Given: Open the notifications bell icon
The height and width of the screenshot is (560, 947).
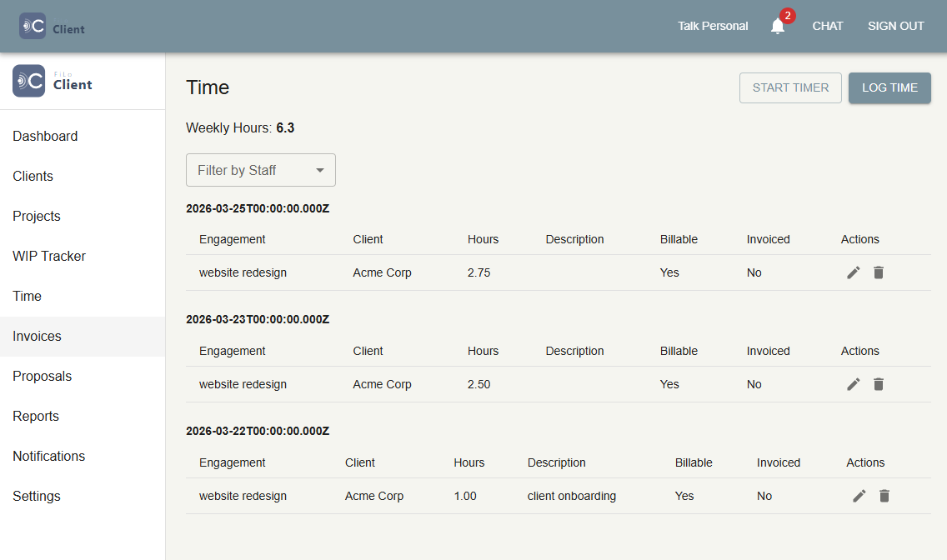Looking at the screenshot, I should click(777, 26).
